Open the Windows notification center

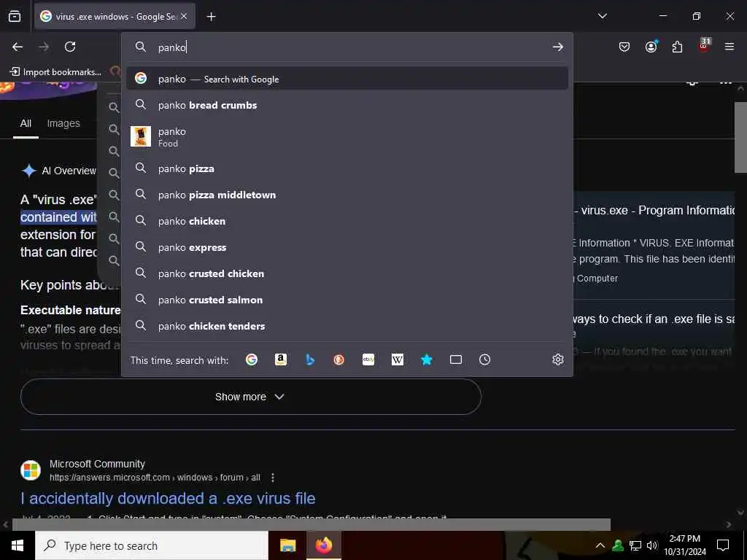point(723,545)
